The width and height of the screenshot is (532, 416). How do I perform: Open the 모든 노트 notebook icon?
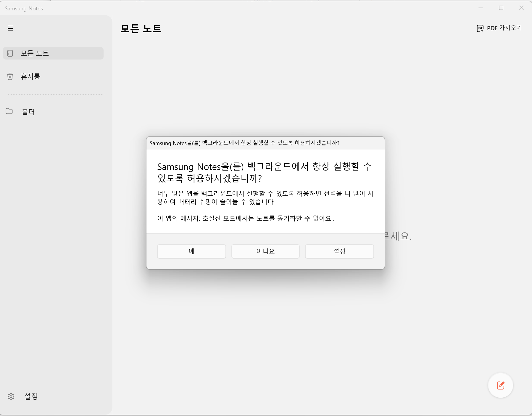[10, 53]
